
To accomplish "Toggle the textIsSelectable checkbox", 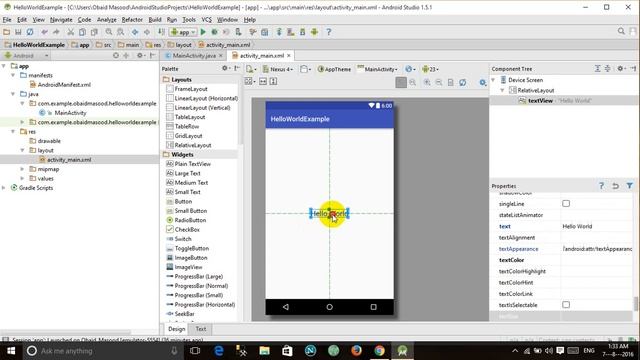I will click(566, 304).
